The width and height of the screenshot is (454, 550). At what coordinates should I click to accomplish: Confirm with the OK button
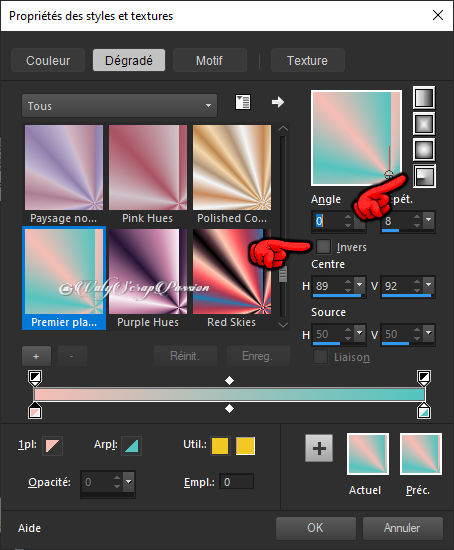(x=315, y=528)
